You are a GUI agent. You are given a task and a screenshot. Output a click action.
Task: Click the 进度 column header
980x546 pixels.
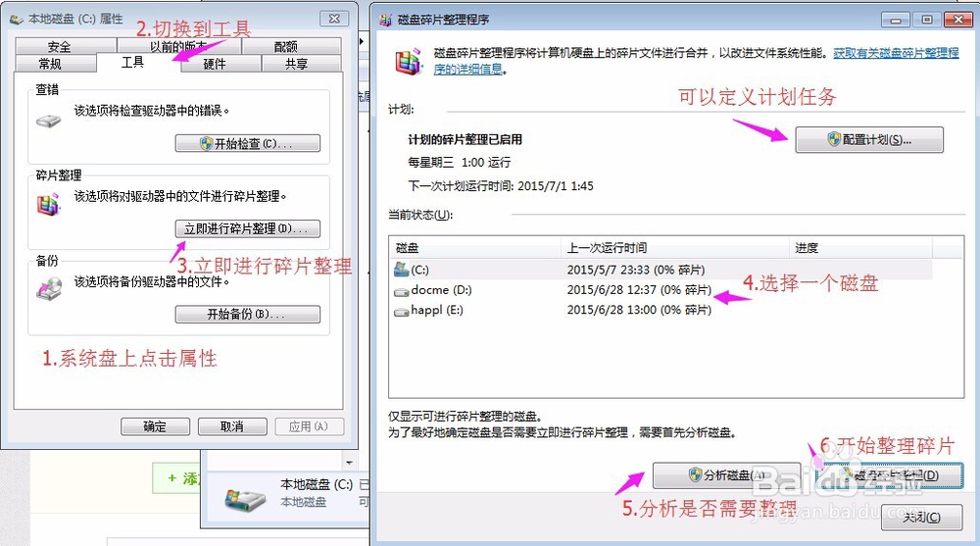coord(860,248)
